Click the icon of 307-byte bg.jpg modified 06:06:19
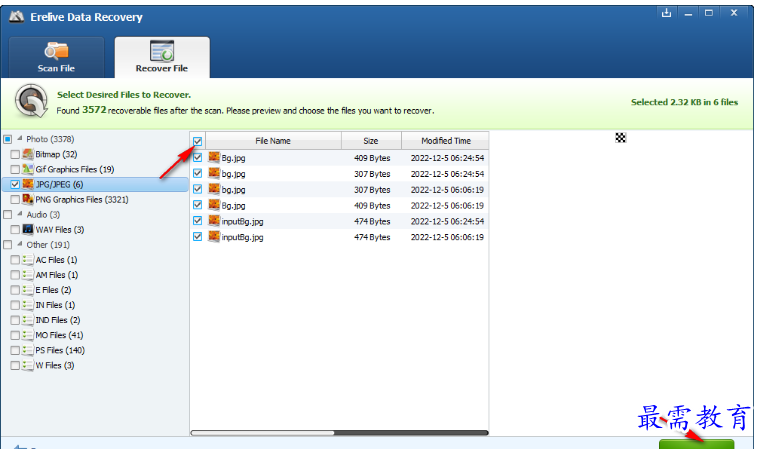This screenshot has width=759, height=449. pyautogui.click(x=214, y=189)
